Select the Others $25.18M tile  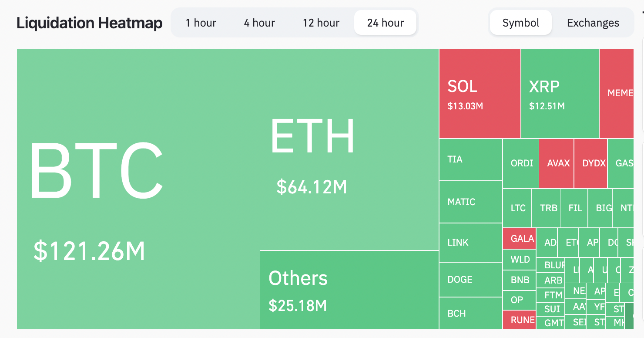pos(349,290)
